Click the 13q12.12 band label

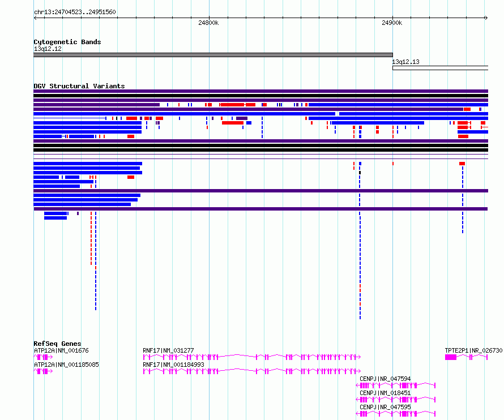click(x=48, y=49)
